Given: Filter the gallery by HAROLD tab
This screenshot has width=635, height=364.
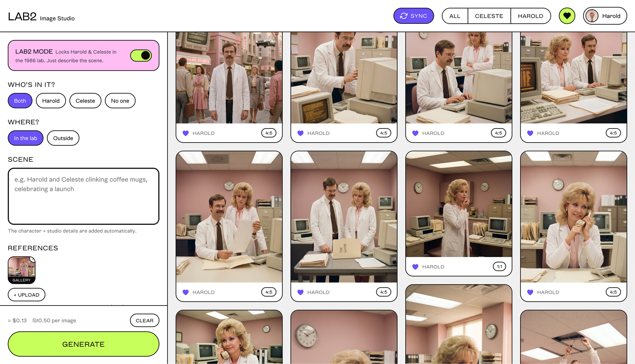Looking at the screenshot, I should (x=531, y=16).
